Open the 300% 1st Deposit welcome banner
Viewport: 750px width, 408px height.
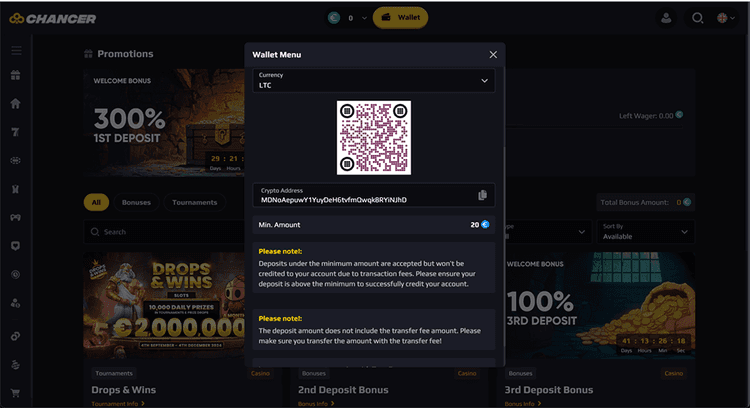pos(164,122)
